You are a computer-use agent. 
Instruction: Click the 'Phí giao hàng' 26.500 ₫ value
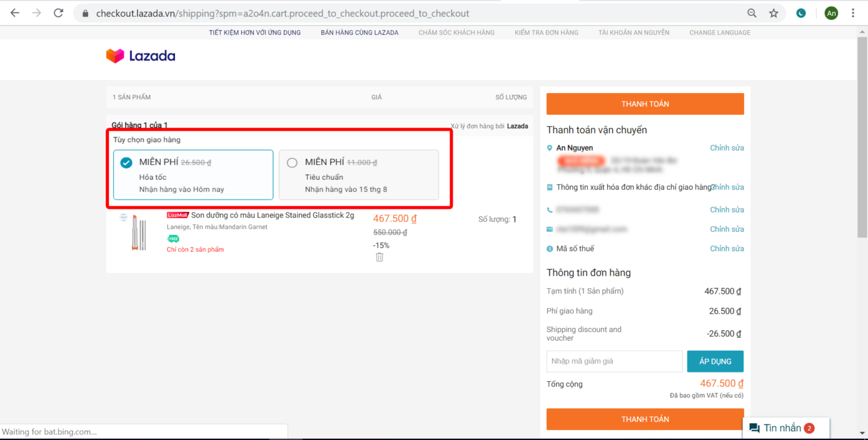click(x=726, y=311)
